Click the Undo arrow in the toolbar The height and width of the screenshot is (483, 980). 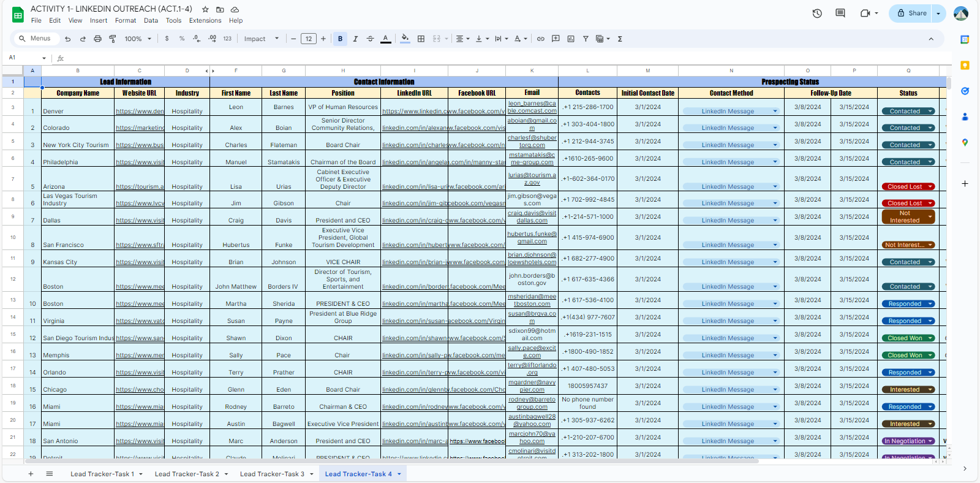coord(67,39)
